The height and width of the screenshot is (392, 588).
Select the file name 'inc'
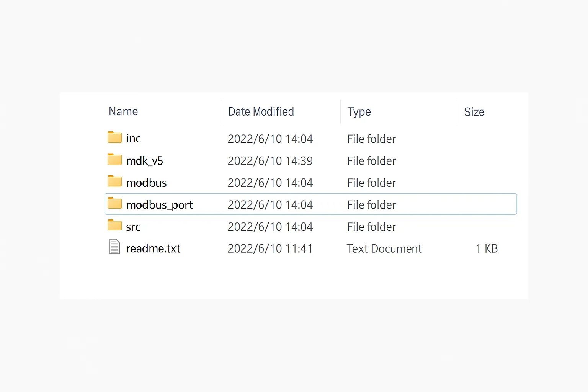tap(134, 139)
